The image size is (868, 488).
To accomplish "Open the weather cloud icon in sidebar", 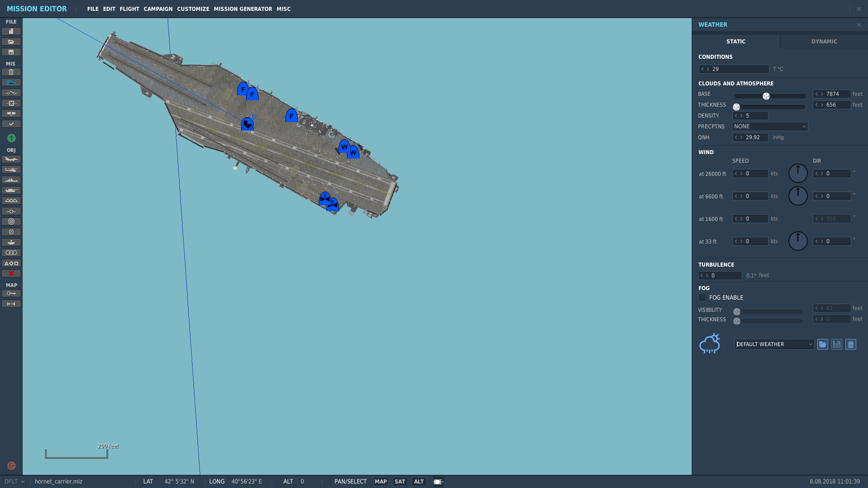I will (x=11, y=82).
